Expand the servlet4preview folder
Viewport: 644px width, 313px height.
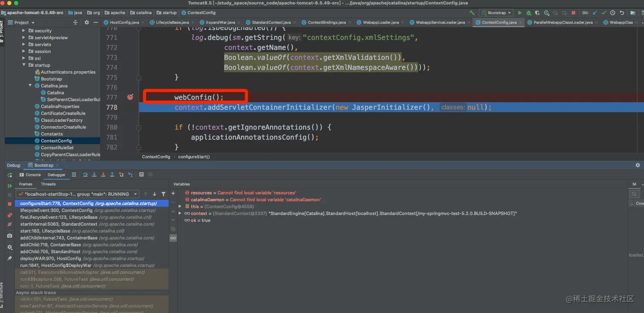24,37
